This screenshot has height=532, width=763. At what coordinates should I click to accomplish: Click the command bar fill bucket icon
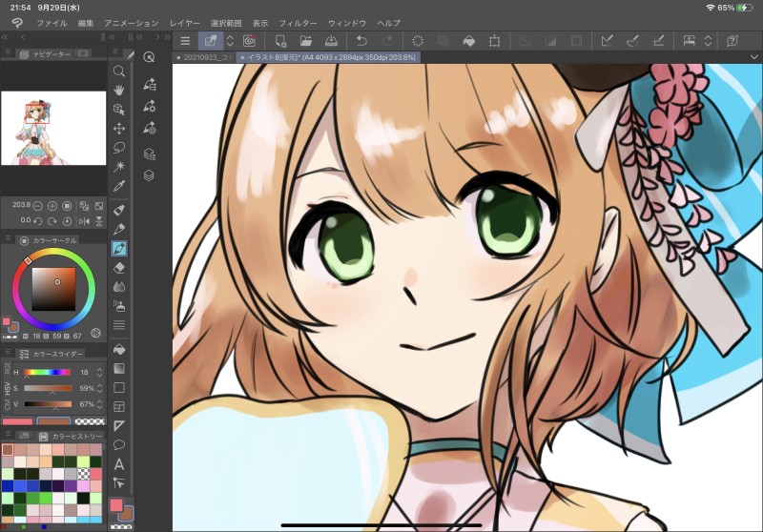pyautogui.click(x=469, y=41)
